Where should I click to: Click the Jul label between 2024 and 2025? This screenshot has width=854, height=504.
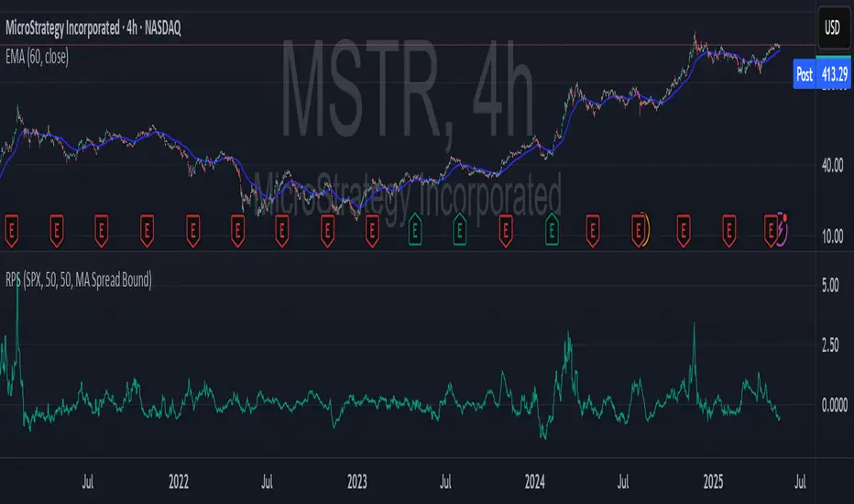(623, 482)
